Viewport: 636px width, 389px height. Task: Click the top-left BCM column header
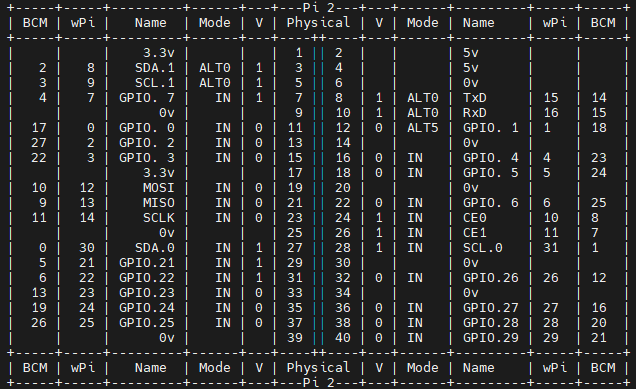coord(35,23)
